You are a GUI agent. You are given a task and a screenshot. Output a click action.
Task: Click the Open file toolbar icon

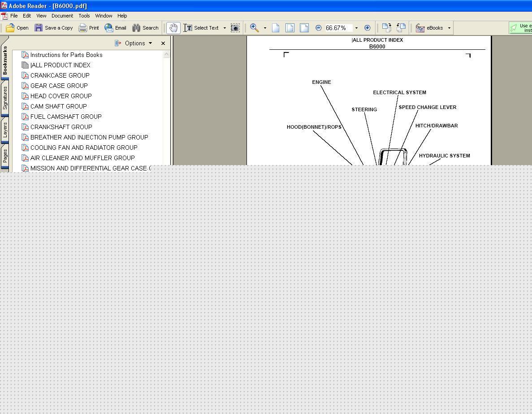(x=10, y=28)
